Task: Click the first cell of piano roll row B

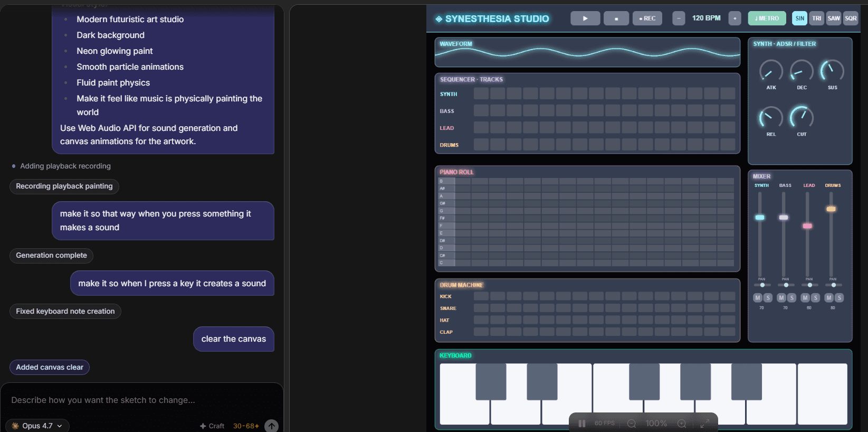Action: click(463, 181)
